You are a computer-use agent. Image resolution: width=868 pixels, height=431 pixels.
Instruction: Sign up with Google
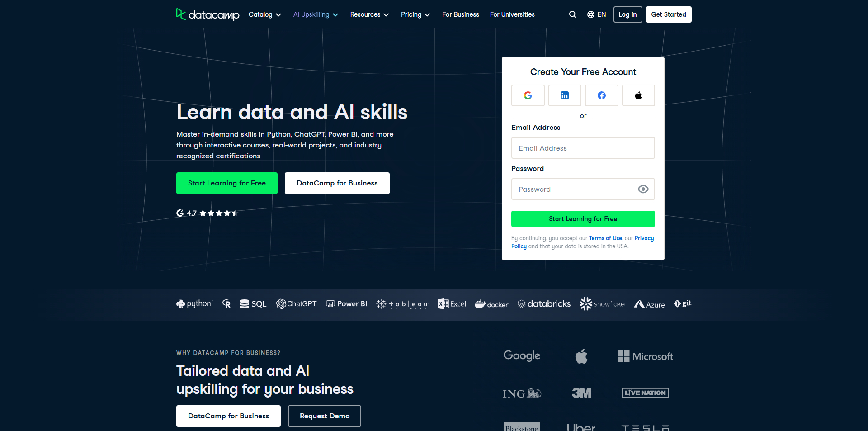(528, 95)
